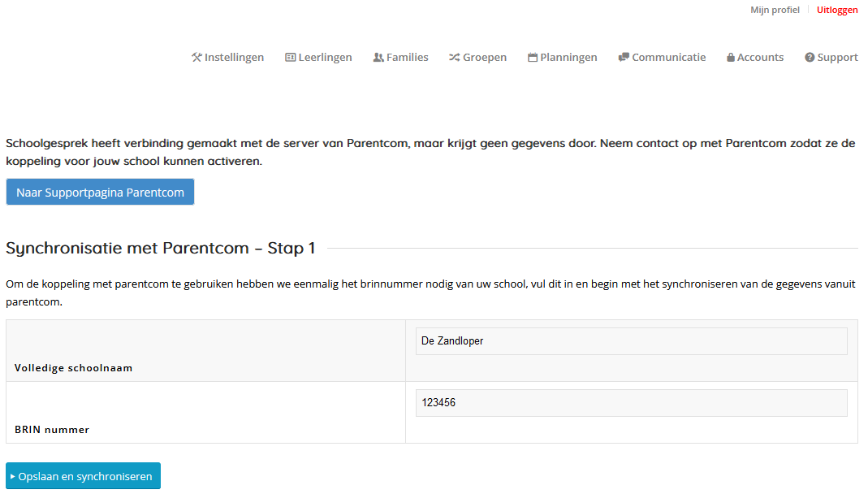Open Mijn profiel link
868x494 pixels.
pyautogui.click(x=775, y=10)
